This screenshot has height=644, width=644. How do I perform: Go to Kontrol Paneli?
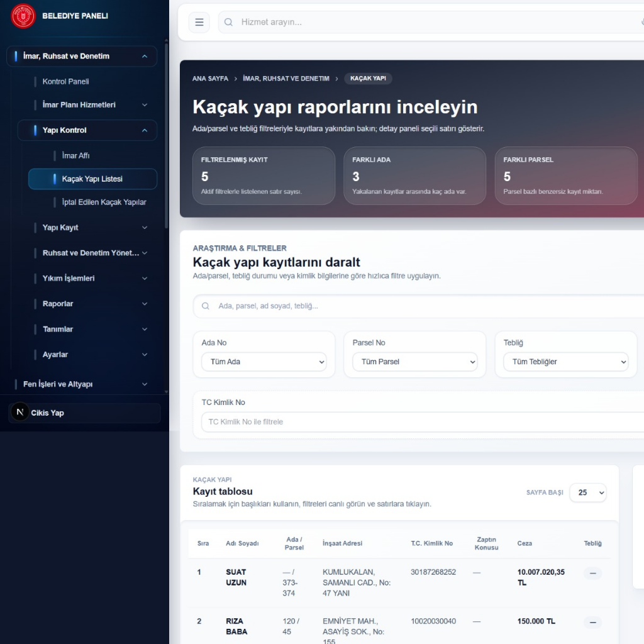pyautogui.click(x=65, y=81)
